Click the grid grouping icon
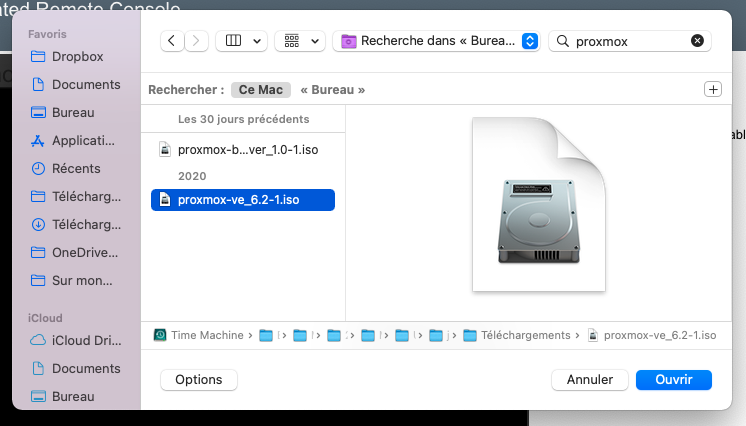This screenshot has width=746, height=426. point(292,41)
